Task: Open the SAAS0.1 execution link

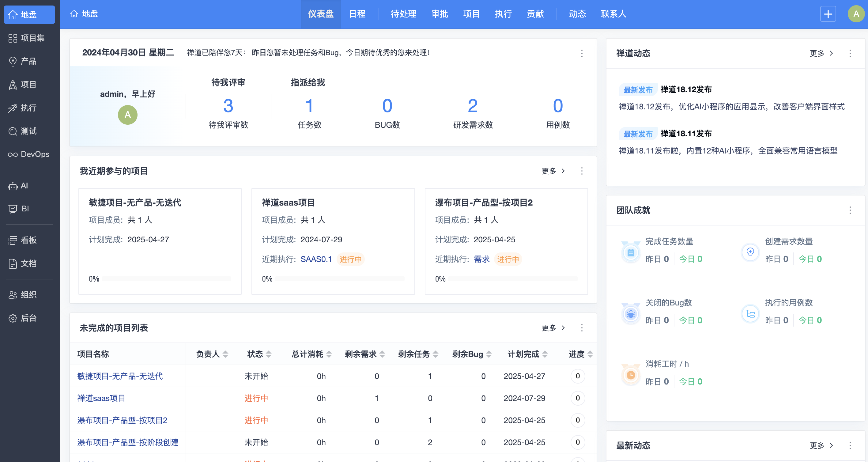Action: point(316,259)
